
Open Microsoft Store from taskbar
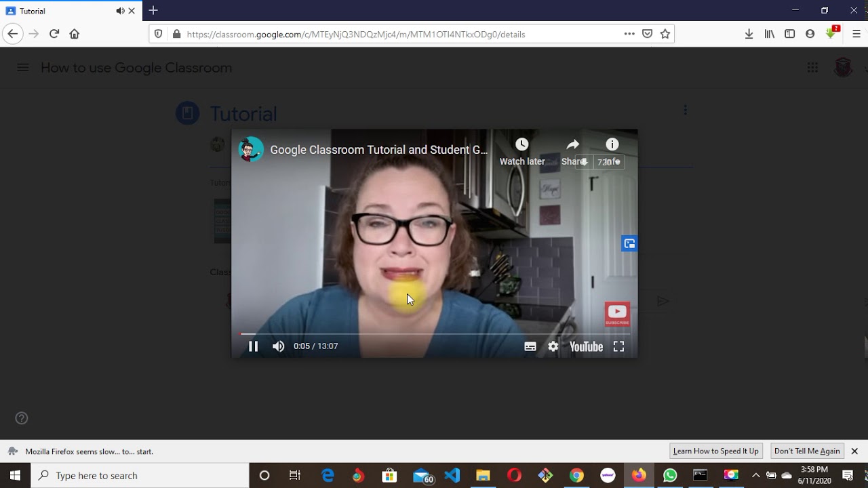(389, 475)
